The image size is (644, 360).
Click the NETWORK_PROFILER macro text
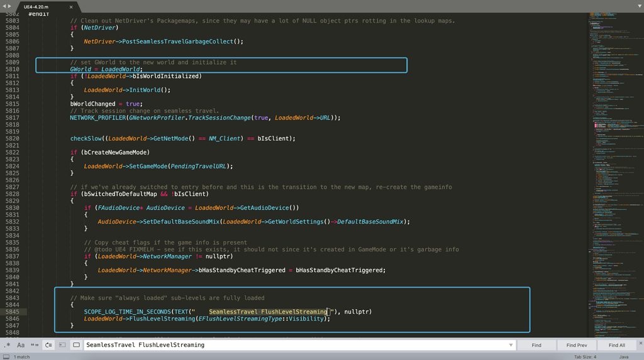pyautogui.click(x=97, y=118)
